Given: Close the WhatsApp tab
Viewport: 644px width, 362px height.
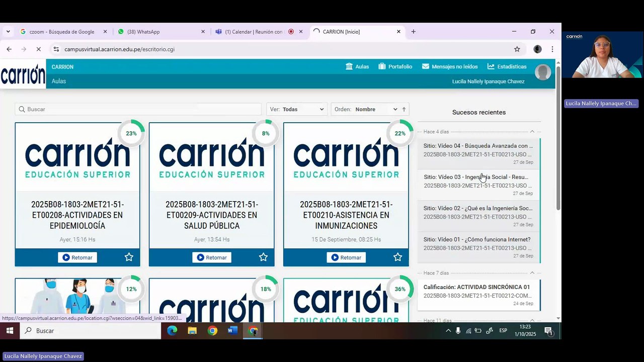Looking at the screenshot, I should click(x=203, y=32).
